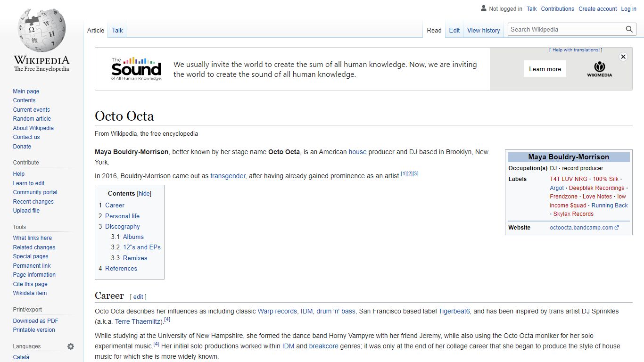
Task: Click Upload file in sidebar
Action: pyautogui.click(x=26, y=211)
